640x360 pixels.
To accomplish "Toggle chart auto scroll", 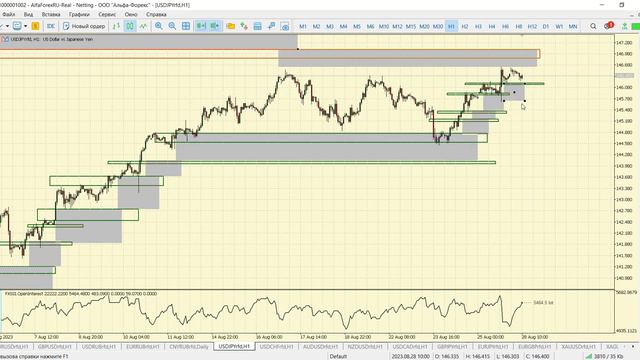I will [201, 26].
